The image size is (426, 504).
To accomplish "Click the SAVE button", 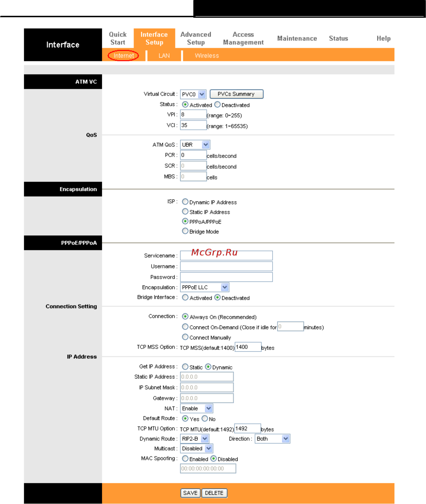I will click(191, 493).
